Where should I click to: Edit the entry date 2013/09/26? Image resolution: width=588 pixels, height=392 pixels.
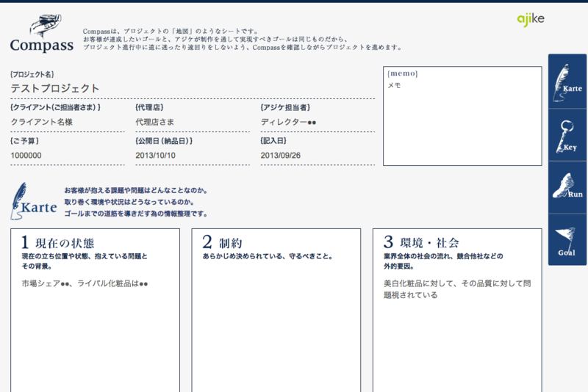tap(317, 156)
